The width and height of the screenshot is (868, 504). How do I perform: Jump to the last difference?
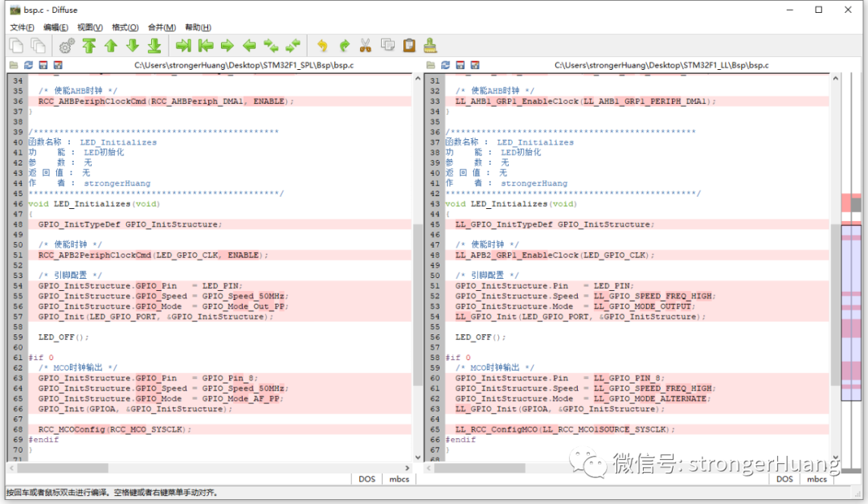pos(154,46)
